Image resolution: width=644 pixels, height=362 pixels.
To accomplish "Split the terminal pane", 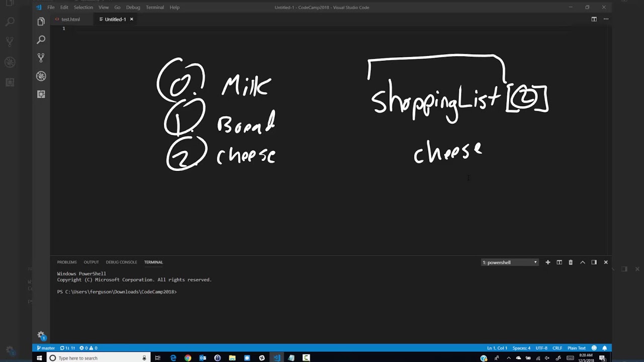I will coord(559,262).
